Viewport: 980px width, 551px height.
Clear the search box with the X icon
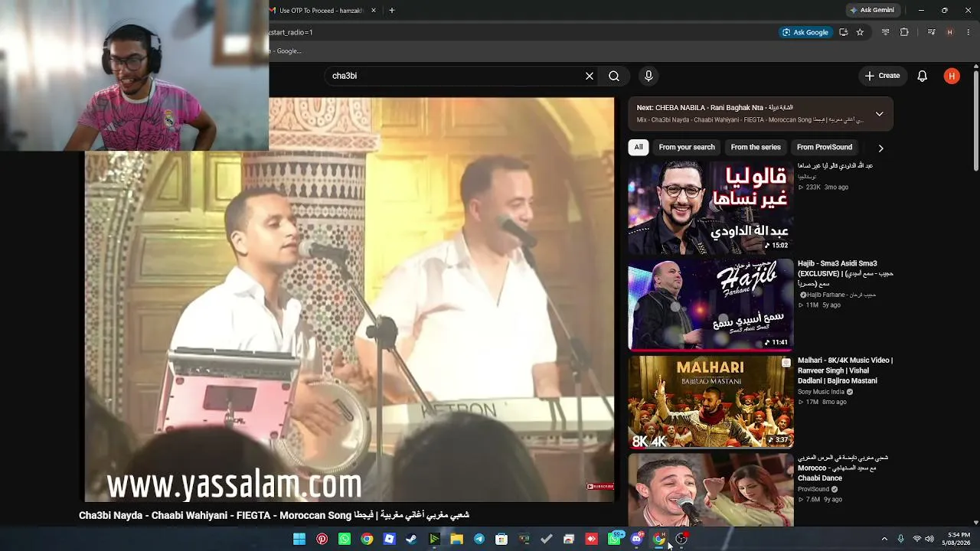(590, 76)
